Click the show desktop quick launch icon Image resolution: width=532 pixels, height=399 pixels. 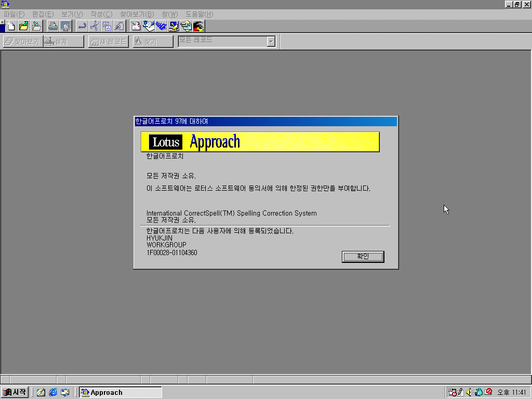point(65,392)
